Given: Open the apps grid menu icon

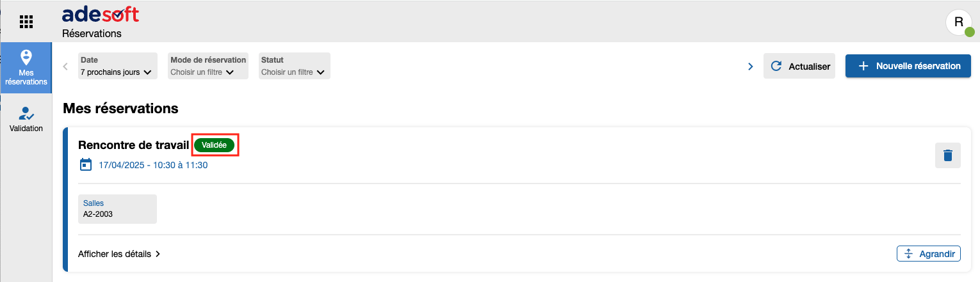Looking at the screenshot, I should (26, 22).
